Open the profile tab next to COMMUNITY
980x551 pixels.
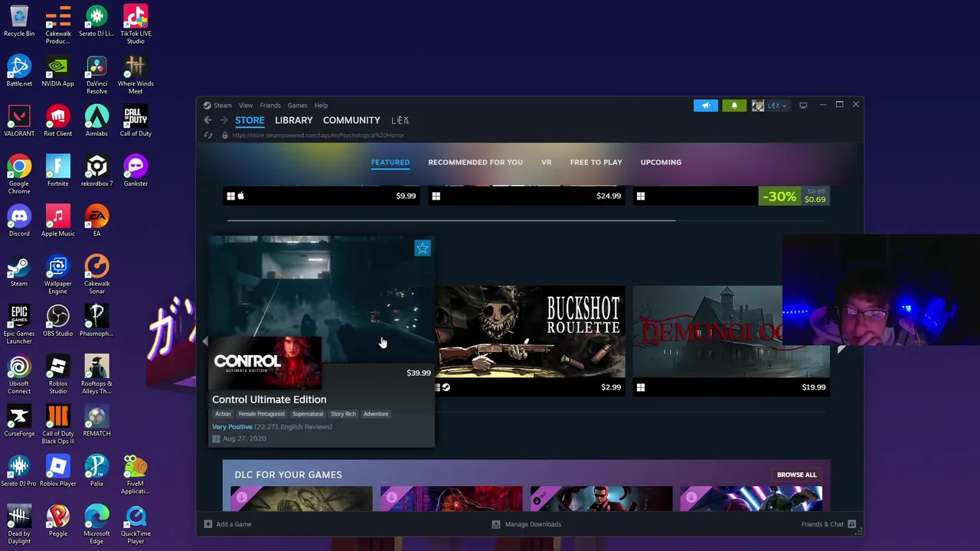tap(400, 120)
